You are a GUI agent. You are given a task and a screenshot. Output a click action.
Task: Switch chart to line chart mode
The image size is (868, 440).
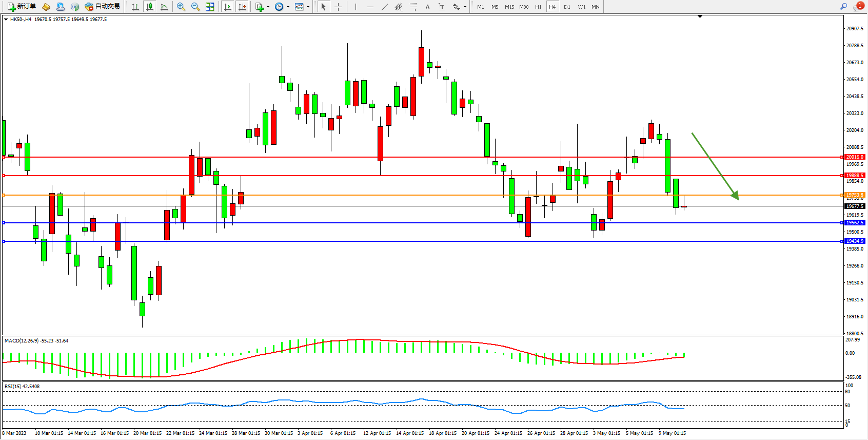pos(164,7)
